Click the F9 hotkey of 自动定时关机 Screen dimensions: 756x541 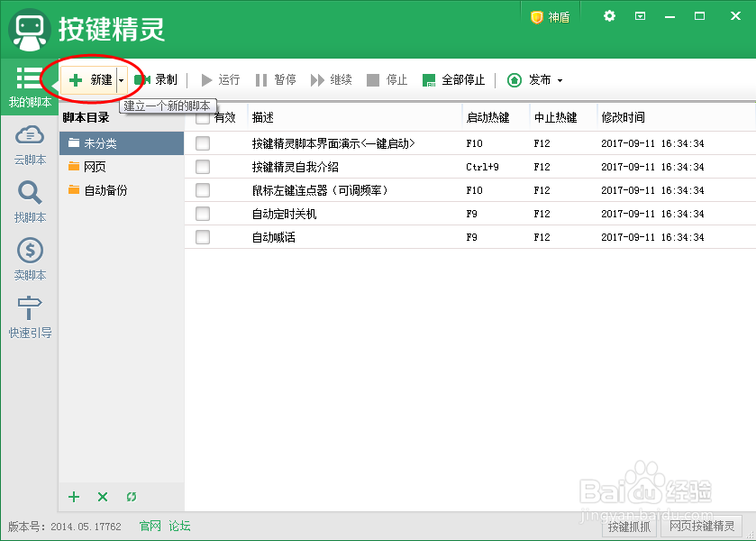pyautogui.click(x=471, y=214)
